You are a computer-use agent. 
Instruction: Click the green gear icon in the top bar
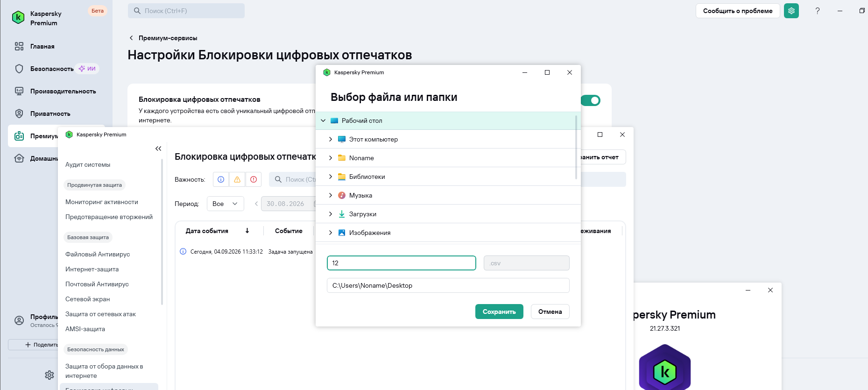point(791,11)
